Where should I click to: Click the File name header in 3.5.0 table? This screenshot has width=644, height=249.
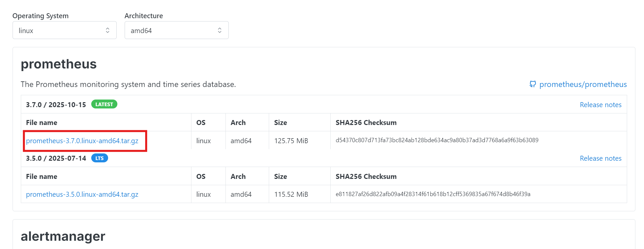pos(42,176)
